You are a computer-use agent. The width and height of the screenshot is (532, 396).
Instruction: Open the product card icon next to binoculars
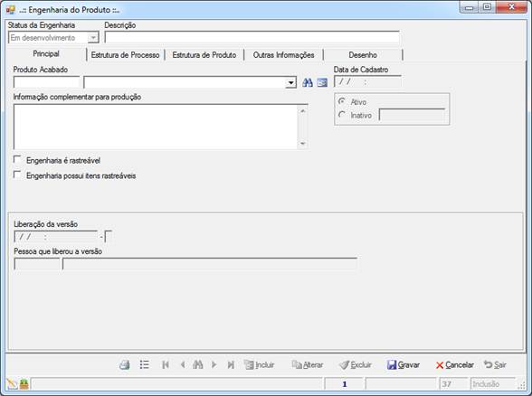point(322,82)
